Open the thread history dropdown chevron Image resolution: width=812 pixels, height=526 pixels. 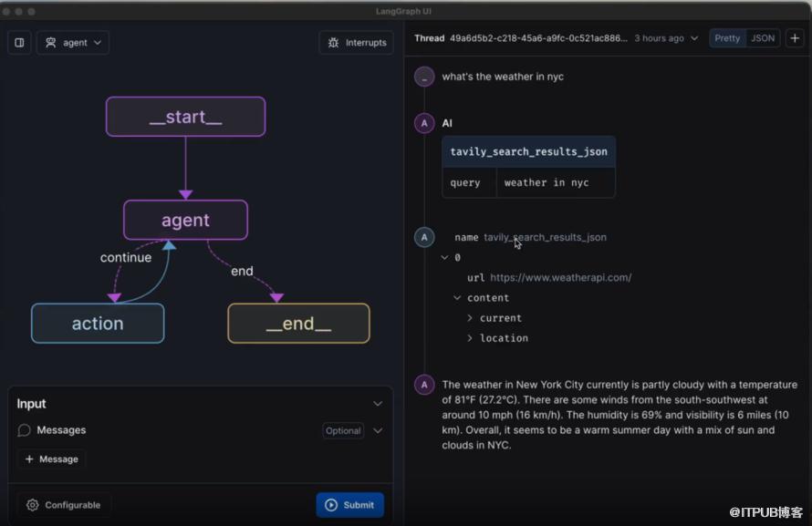click(694, 38)
